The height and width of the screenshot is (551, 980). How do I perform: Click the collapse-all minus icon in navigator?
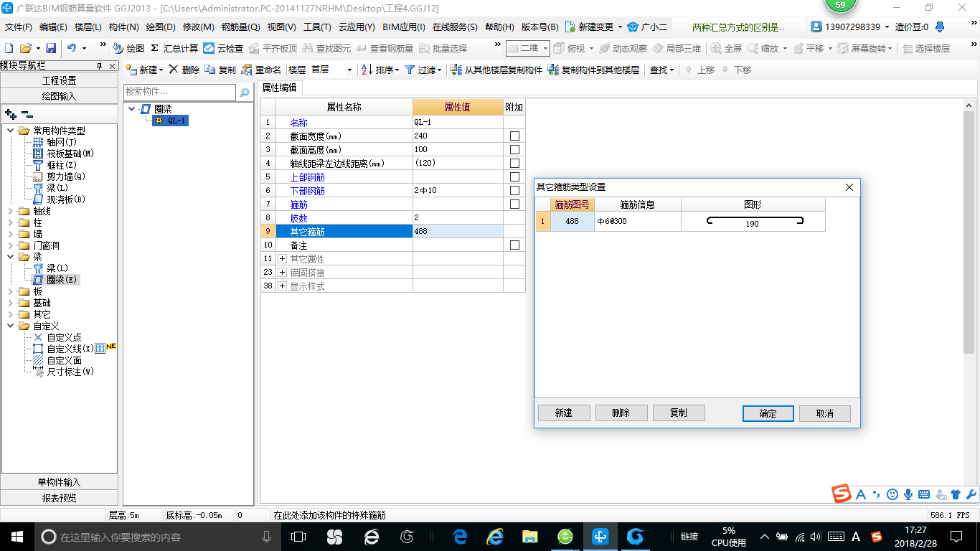pyautogui.click(x=27, y=114)
